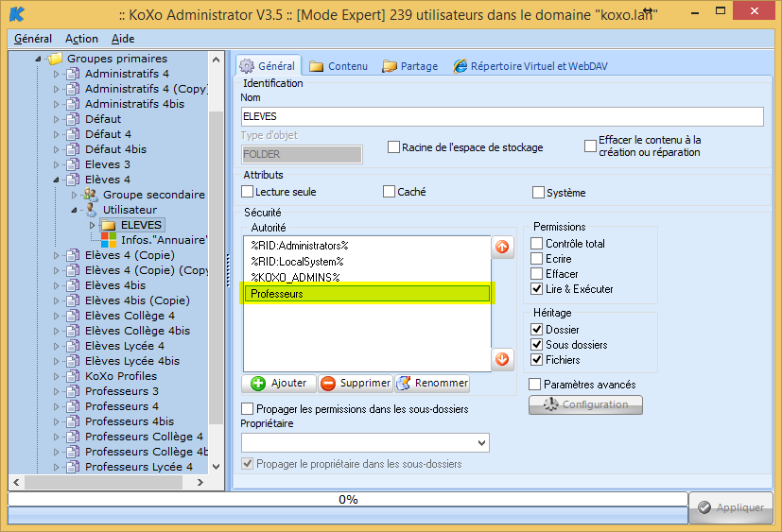The width and height of the screenshot is (782, 532).
Task: Click the shared folder icon of Partage tab
Action: [390, 66]
